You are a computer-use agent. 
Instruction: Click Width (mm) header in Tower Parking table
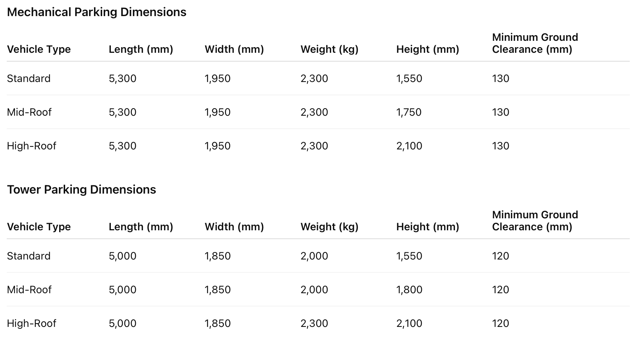(234, 227)
